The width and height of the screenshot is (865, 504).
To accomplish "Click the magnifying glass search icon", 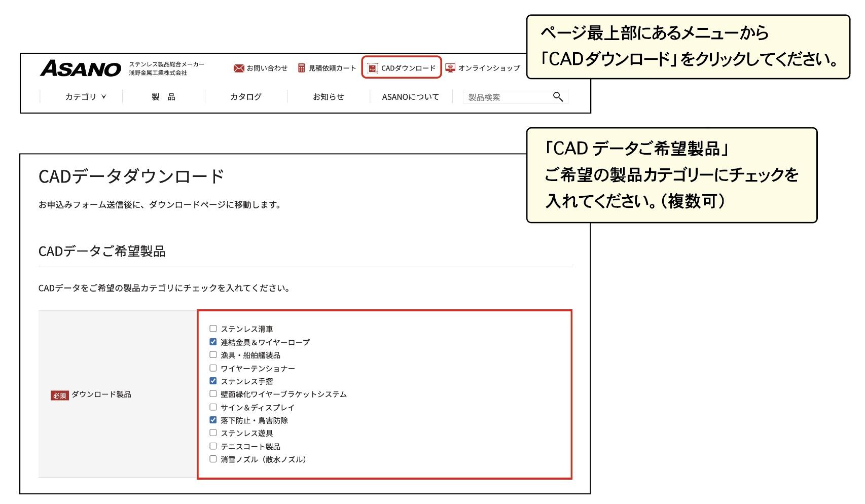I will point(558,96).
